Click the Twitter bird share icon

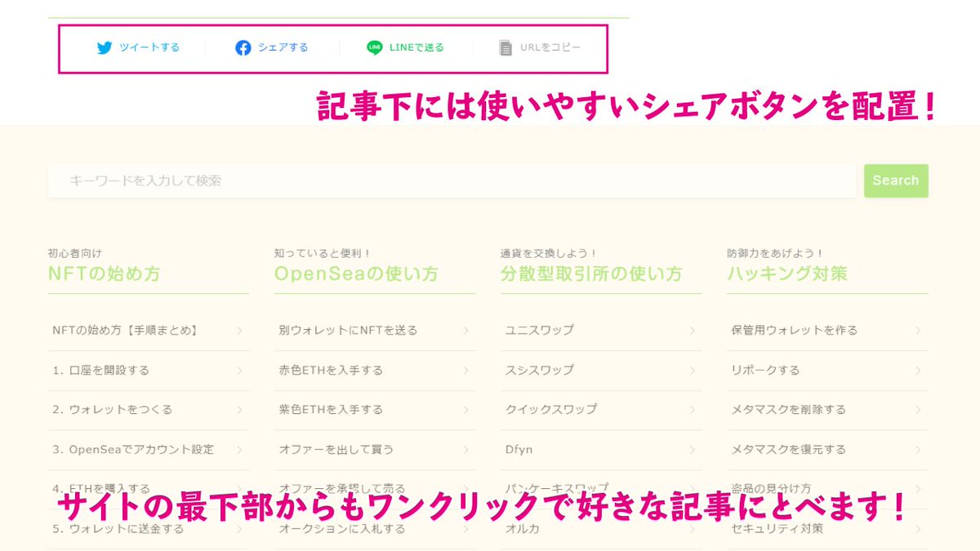coord(104,48)
